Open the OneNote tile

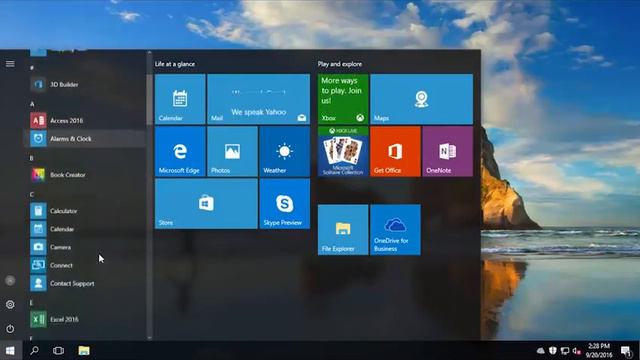447,151
